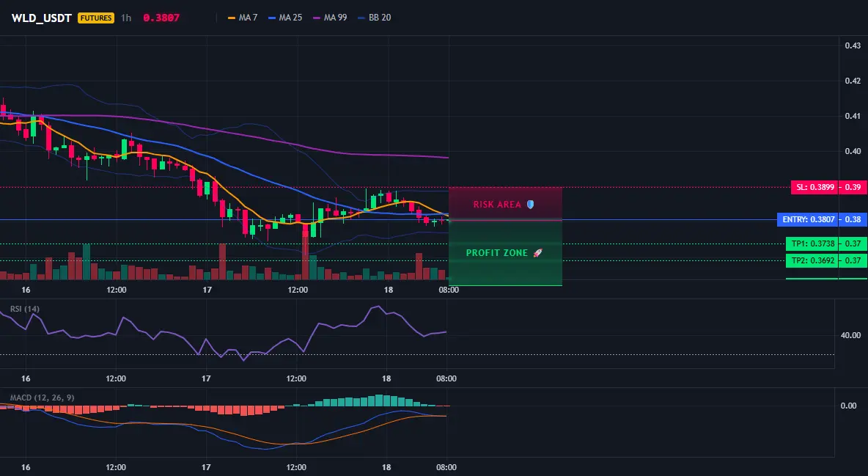868x476 pixels.
Task: Click the RISK AREA text
Action: point(497,205)
